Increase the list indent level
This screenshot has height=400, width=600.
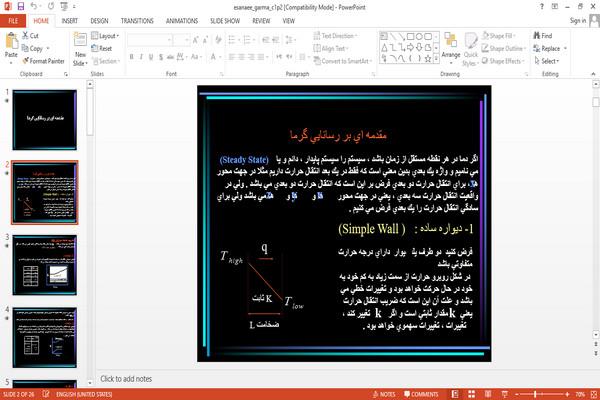tap(276, 39)
